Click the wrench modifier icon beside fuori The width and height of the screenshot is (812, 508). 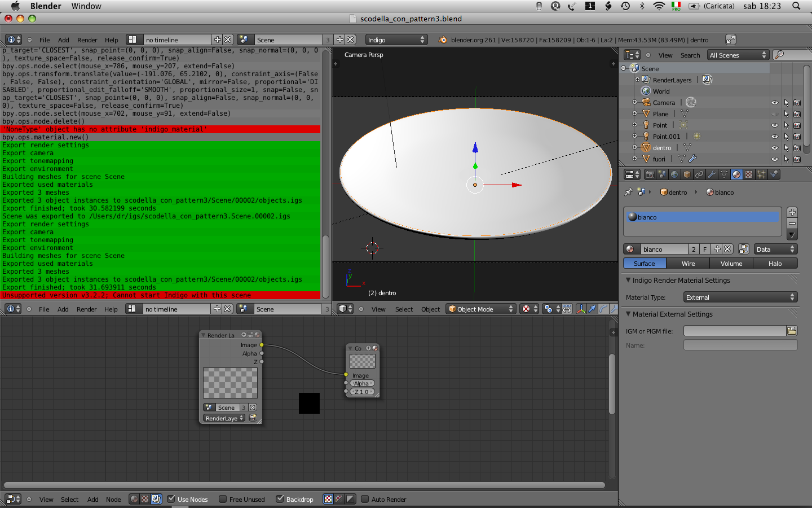point(692,159)
